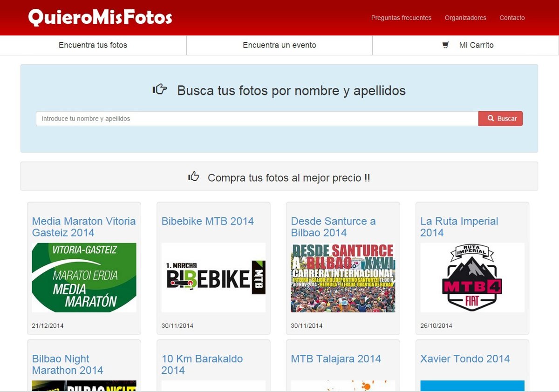The width and height of the screenshot is (559, 392).
Task: Click the thumbs up icon
Action: (x=193, y=176)
